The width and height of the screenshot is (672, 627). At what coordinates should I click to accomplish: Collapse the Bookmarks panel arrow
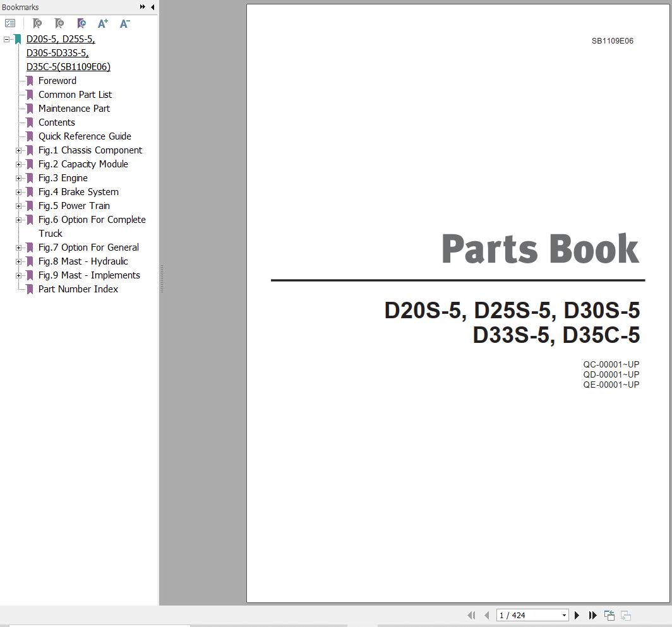tap(153, 7)
